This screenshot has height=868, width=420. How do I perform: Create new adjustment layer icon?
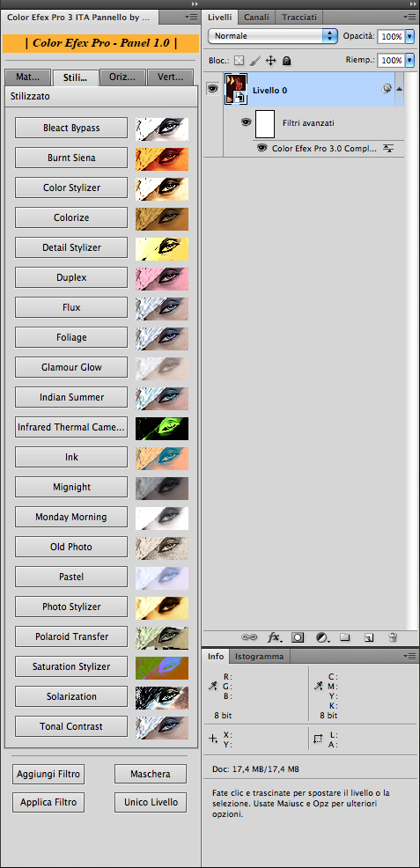point(322,637)
